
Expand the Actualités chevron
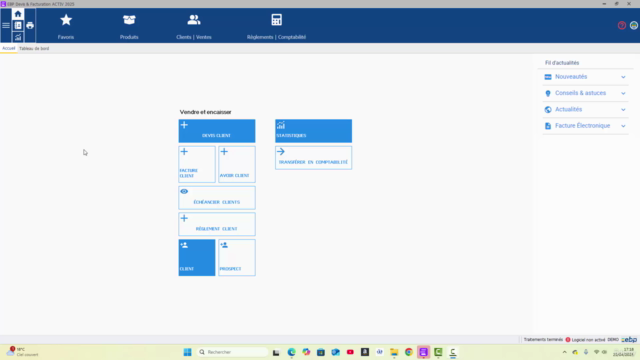pyautogui.click(x=623, y=109)
